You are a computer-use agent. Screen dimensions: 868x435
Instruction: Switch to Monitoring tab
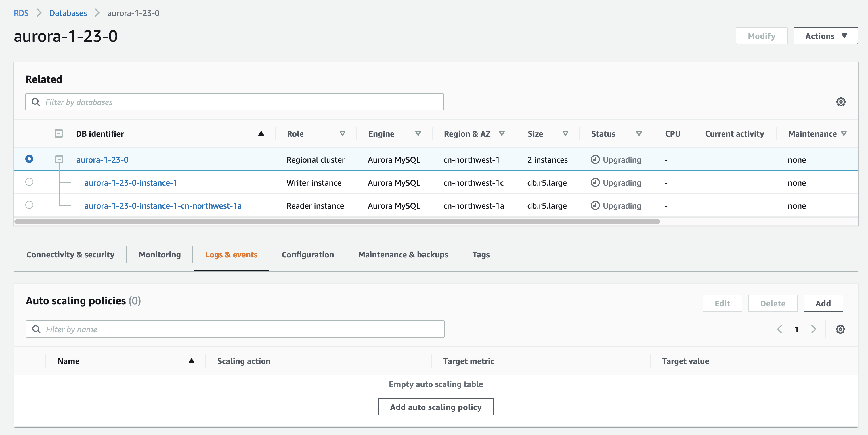pos(160,254)
